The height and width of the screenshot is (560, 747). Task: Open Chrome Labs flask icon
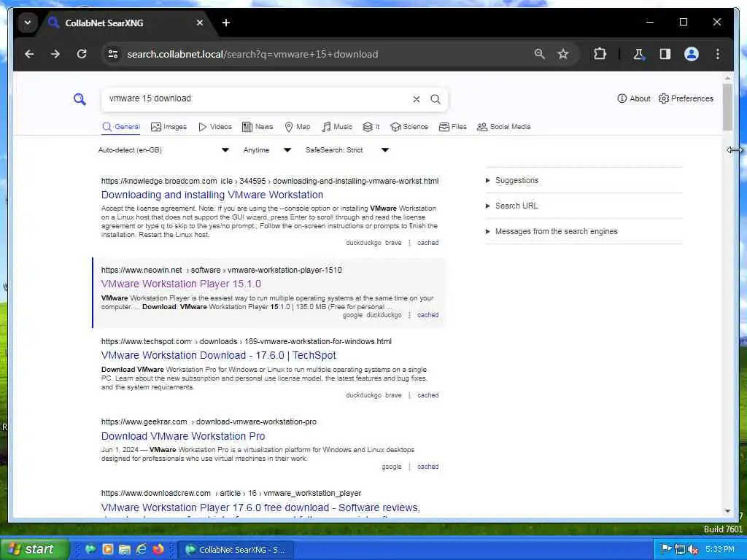click(638, 54)
